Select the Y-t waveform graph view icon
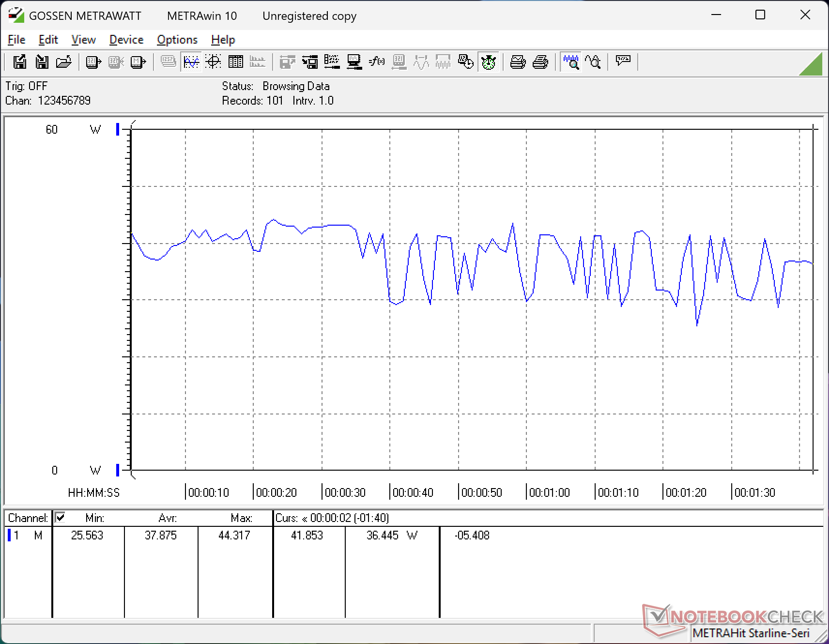Image resolution: width=829 pixels, height=644 pixels. point(191,62)
